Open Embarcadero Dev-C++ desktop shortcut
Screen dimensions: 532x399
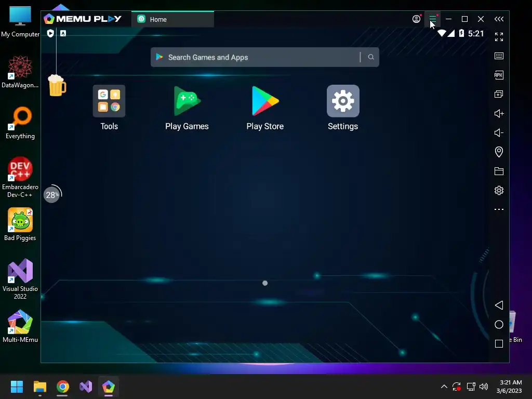(x=20, y=177)
